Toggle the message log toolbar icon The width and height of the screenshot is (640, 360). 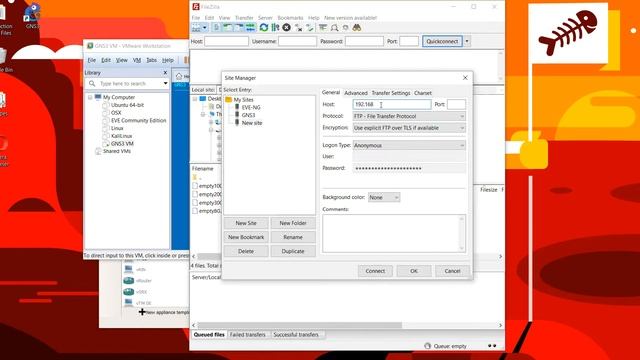click(216, 28)
